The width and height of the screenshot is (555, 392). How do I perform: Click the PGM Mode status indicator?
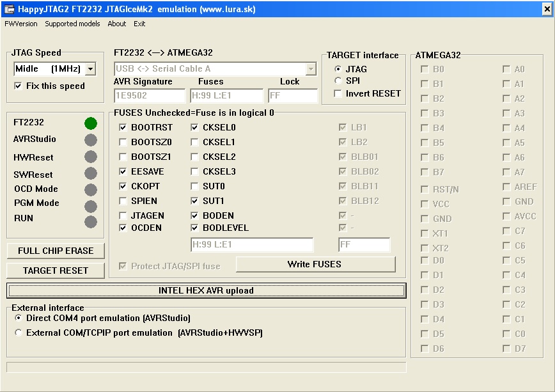91,207
